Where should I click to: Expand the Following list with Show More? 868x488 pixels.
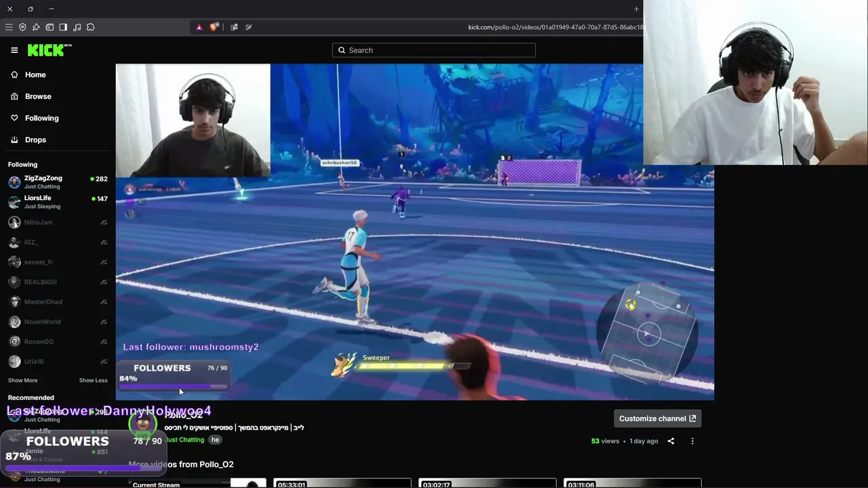pos(23,380)
